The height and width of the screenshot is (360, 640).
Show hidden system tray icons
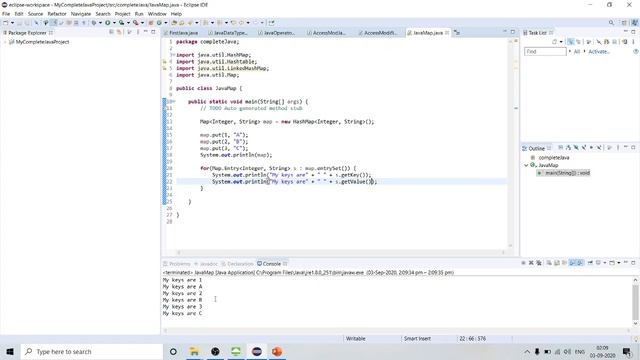pos(527,351)
